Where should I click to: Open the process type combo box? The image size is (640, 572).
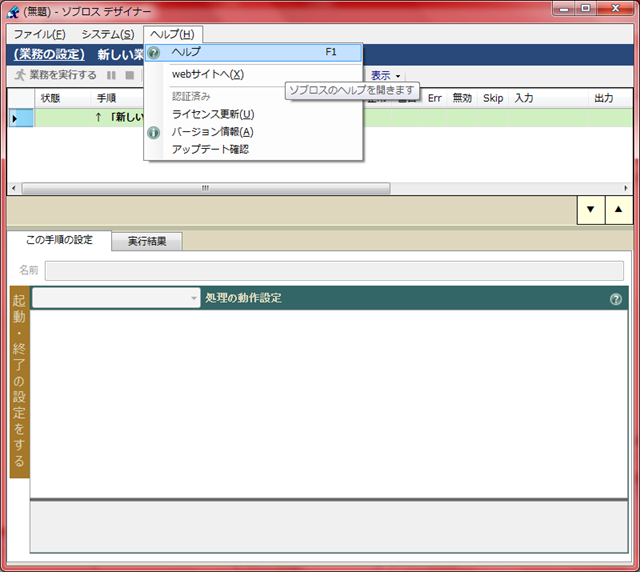coord(116,298)
